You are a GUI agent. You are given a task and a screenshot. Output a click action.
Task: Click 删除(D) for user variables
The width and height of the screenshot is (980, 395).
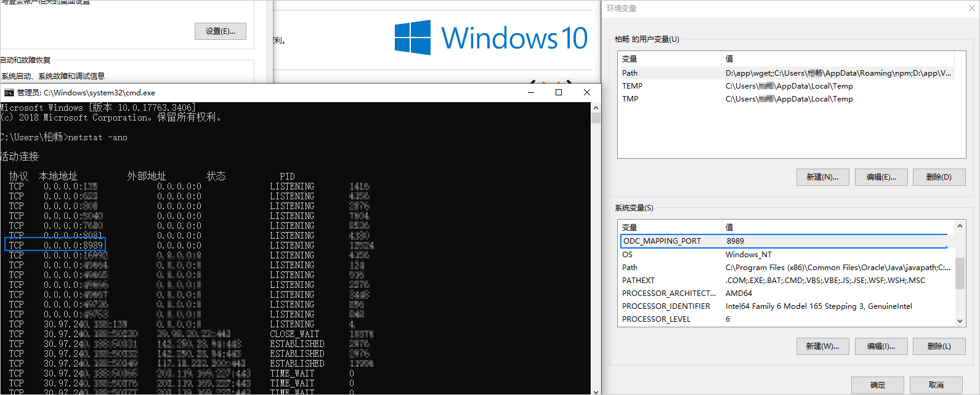(x=939, y=177)
